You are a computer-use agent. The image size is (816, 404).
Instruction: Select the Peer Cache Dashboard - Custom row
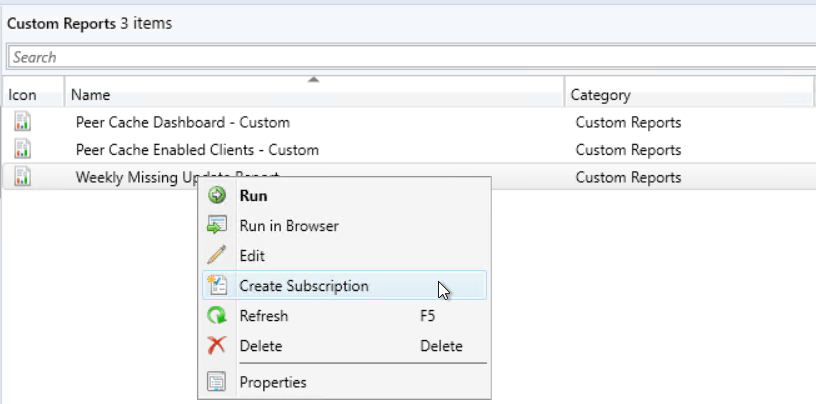point(183,123)
